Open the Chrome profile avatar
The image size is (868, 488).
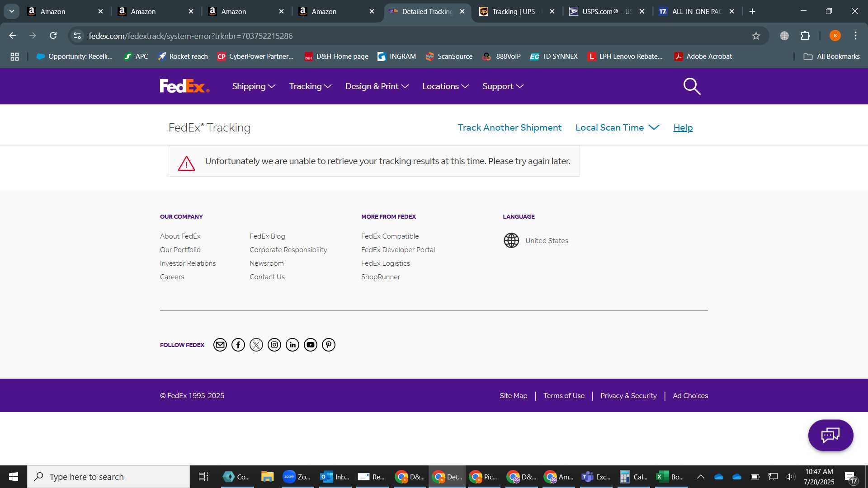[835, 36]
